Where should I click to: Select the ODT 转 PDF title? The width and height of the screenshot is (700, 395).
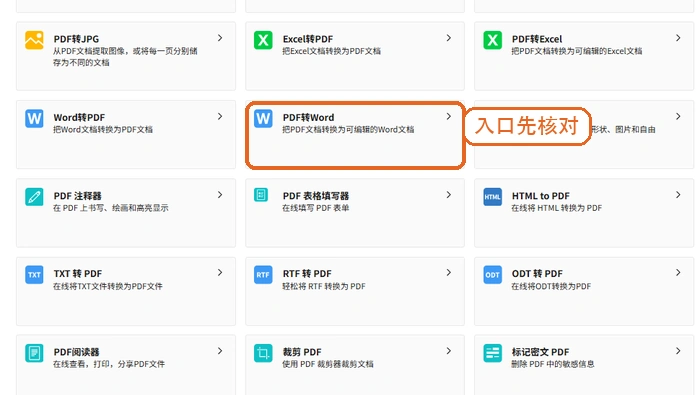coord(538,274)
